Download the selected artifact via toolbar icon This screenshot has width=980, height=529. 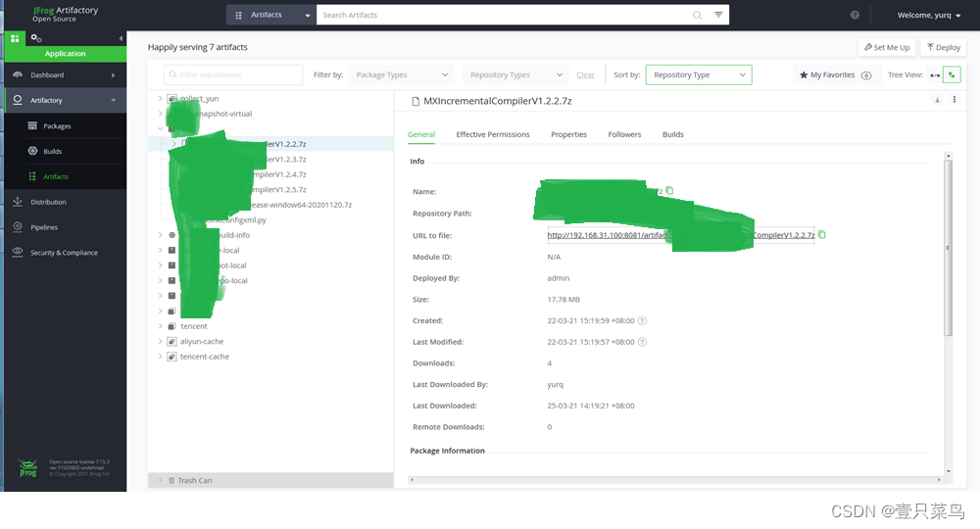coord(937,100)
